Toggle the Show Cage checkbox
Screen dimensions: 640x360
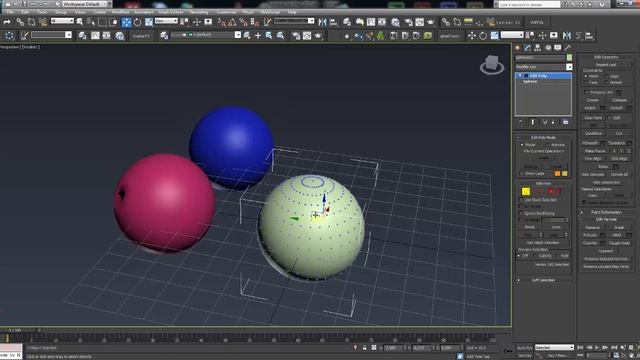pyautogui.click(x=522, y=173)
